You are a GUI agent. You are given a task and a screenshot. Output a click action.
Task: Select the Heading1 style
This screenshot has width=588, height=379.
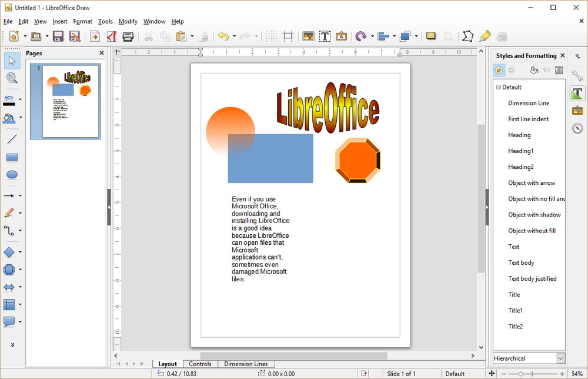[x=521, y=151]
